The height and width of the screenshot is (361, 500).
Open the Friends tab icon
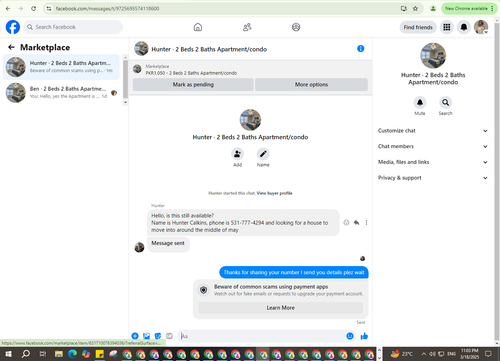247,27
